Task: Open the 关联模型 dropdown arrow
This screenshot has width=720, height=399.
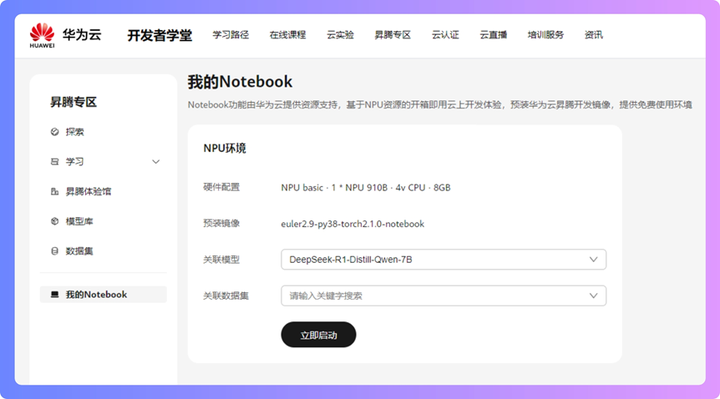Action: (x=593, y=259)
